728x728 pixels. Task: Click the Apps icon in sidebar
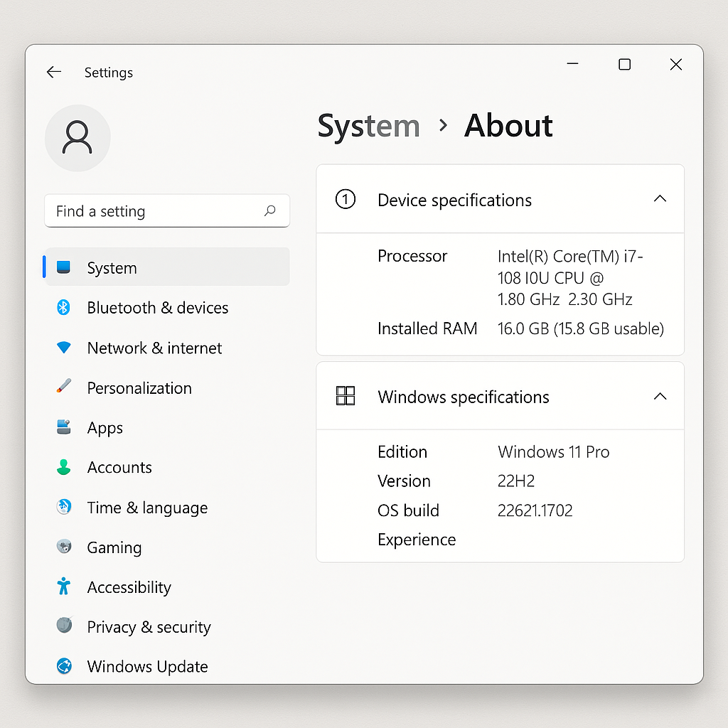pos(63,427)
